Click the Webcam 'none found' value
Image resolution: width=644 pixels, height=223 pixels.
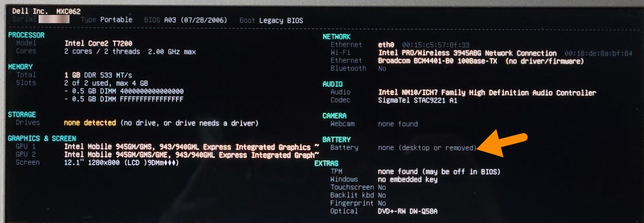coord(398,124)
